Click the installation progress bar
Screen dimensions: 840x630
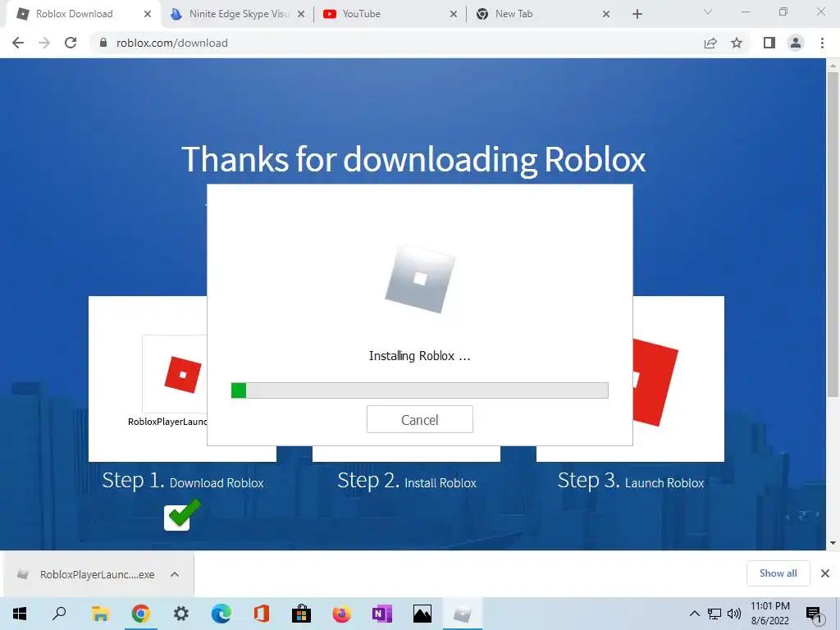pos(419,390)
